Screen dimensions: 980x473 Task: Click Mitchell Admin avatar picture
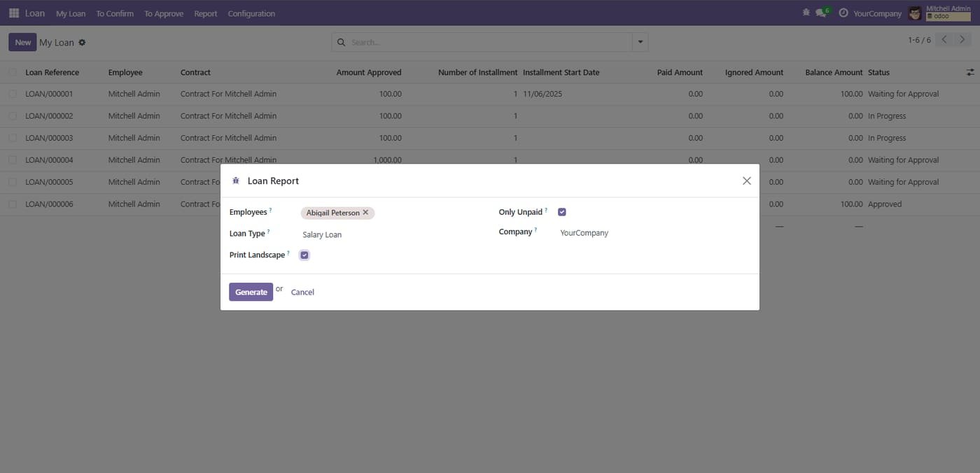pos(915,13)
